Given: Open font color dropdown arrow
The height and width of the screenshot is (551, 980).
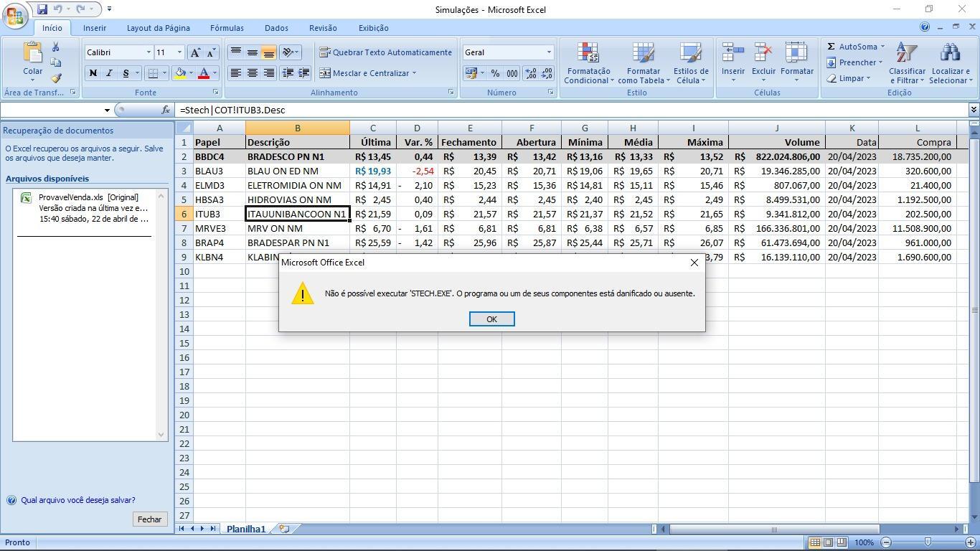Looking at the screenshot, I should [215, 73].
